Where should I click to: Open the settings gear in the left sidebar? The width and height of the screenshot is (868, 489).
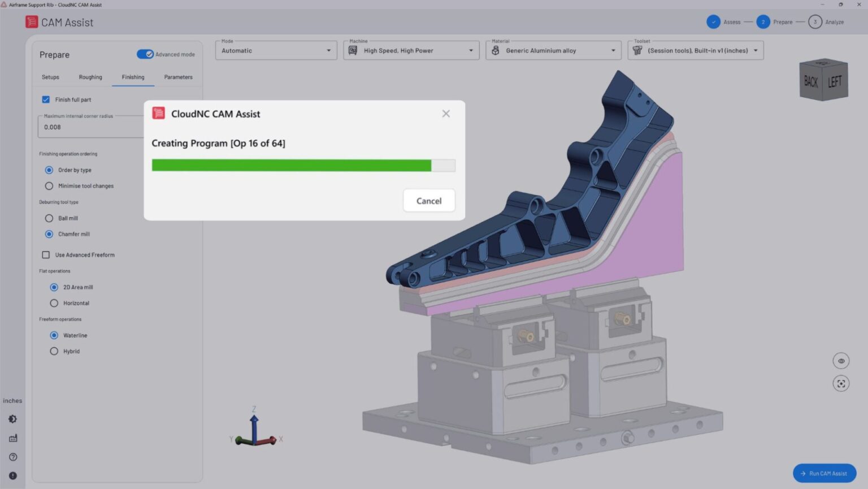12,419
